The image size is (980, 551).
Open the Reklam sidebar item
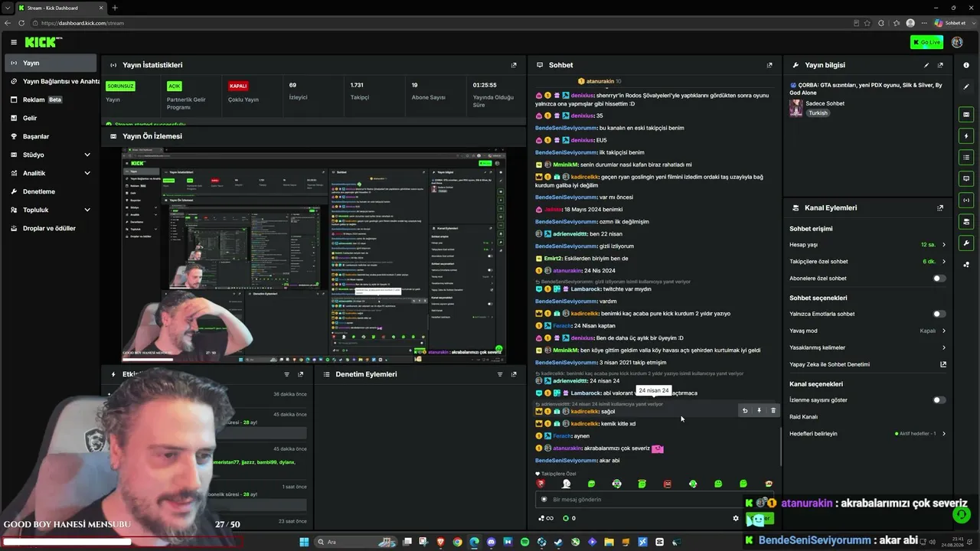pos(51,99)
